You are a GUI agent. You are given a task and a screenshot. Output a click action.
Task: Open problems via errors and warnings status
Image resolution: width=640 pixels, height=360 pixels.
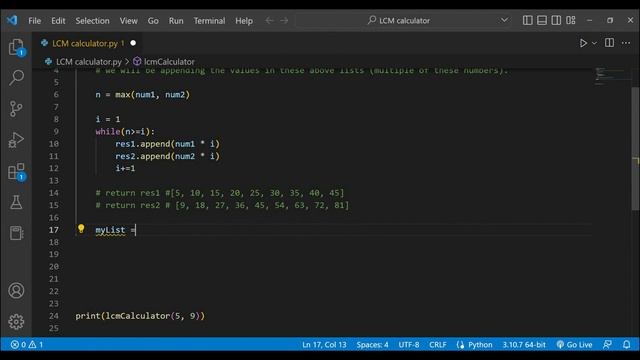point(27,344)
